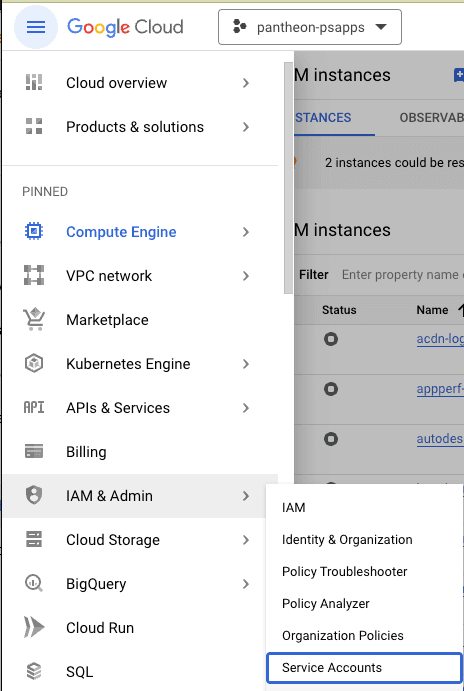Click the SQL stack icon

click(x=34, y=672)
